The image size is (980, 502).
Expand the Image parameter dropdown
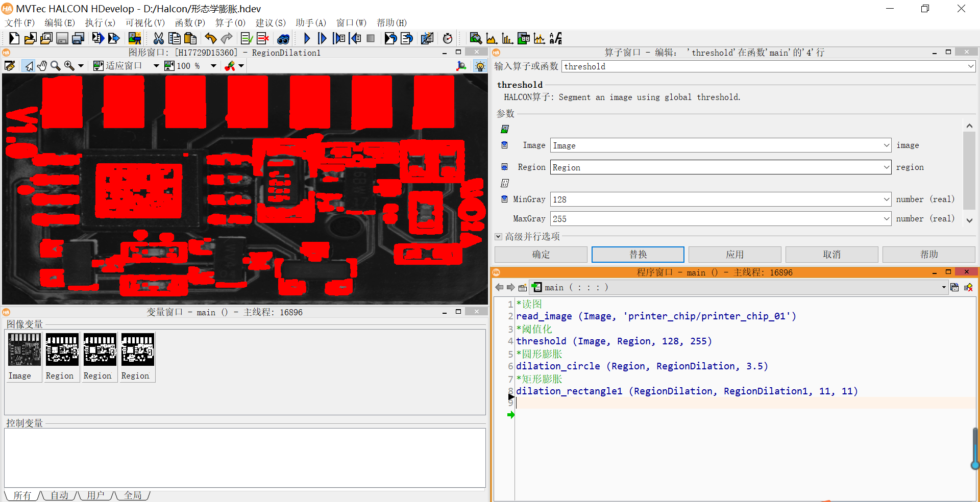pos(887,145)
